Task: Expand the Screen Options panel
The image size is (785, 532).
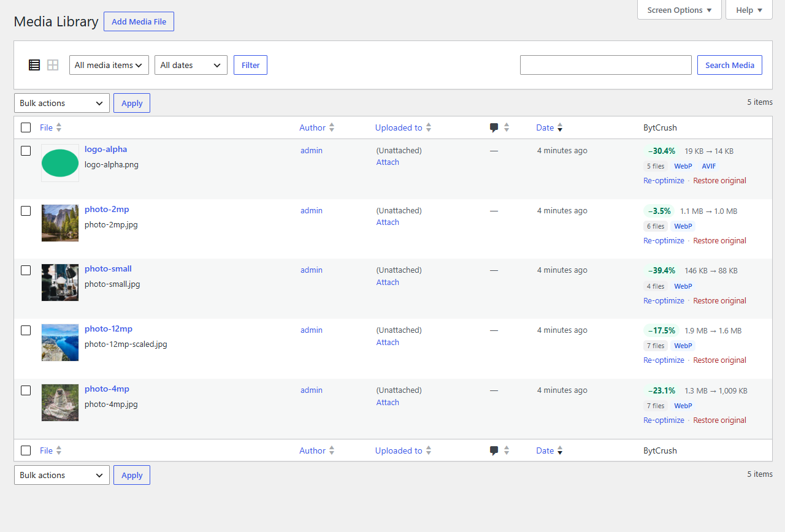Action: 680,10
